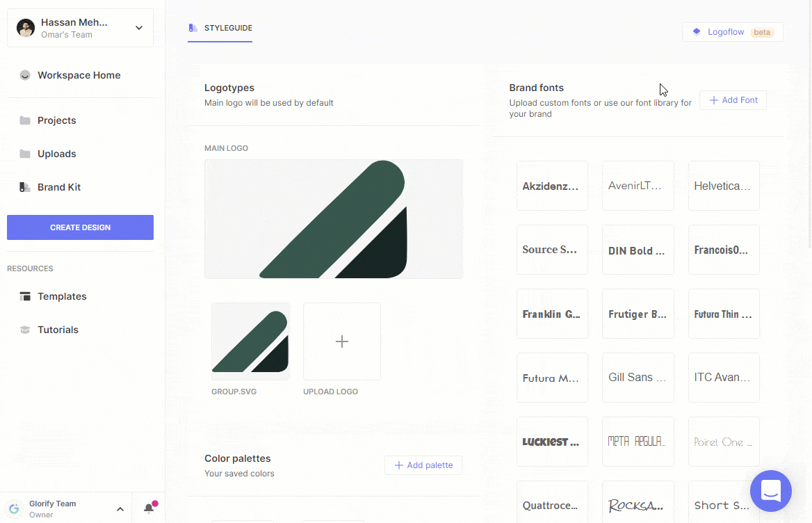Select the Franklin G font card

(x=552, y=314)
